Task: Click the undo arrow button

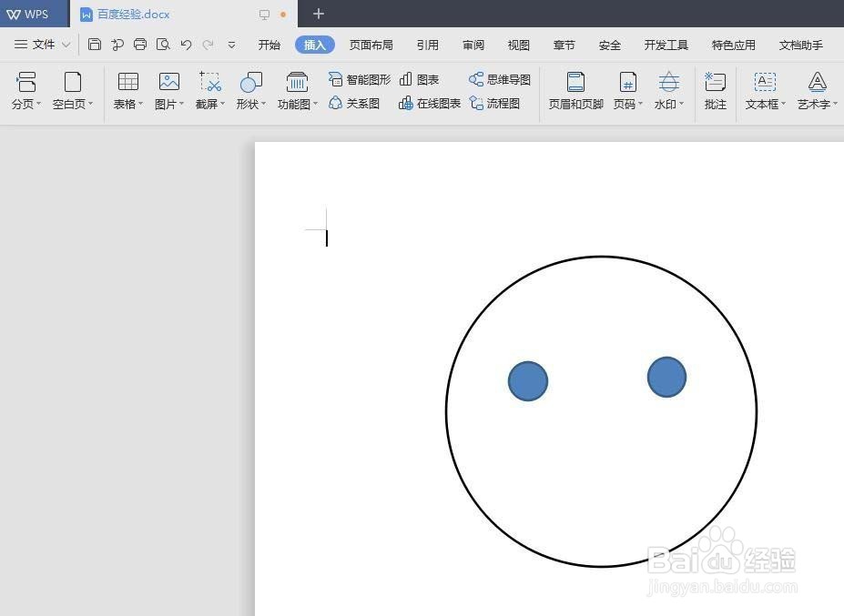Action: pyautogui.click(x=187, y=44)
